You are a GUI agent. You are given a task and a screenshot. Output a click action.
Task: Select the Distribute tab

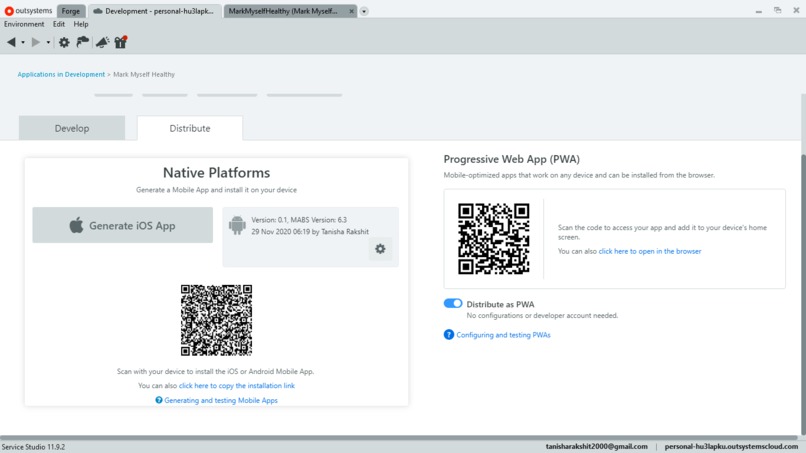click(190, 128)
